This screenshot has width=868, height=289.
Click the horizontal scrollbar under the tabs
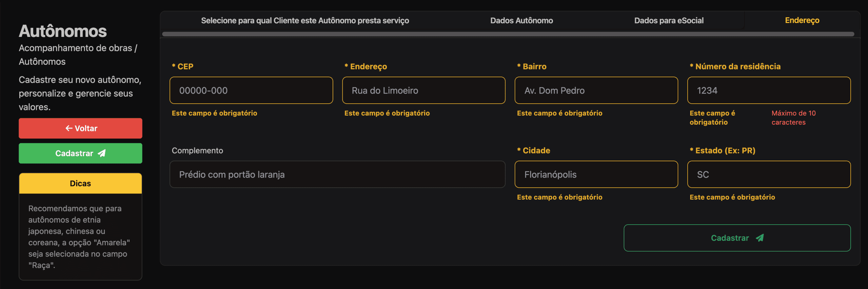tap(508, 34)
